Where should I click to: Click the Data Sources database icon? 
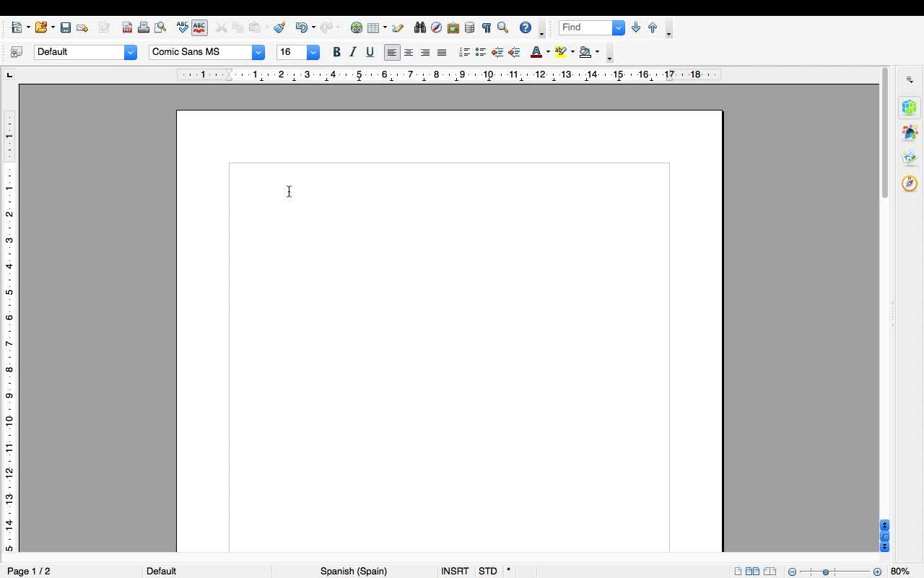click(469, 27)
